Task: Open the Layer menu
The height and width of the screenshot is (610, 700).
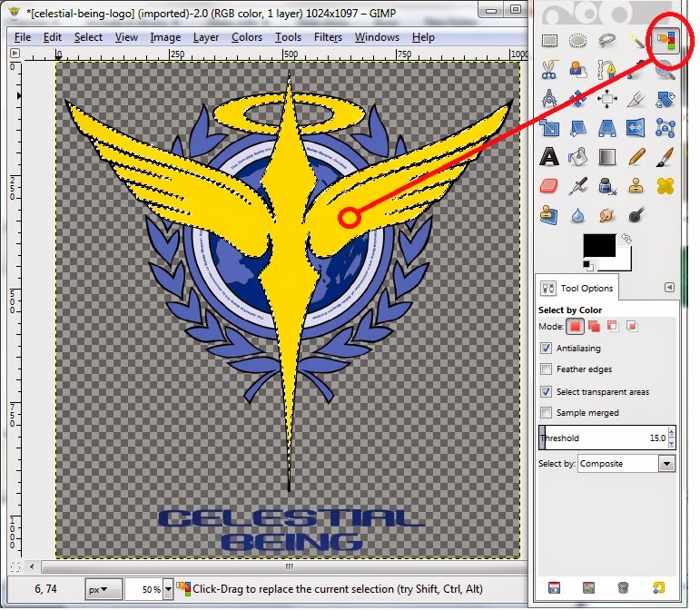Action: [x=206, y=37]
